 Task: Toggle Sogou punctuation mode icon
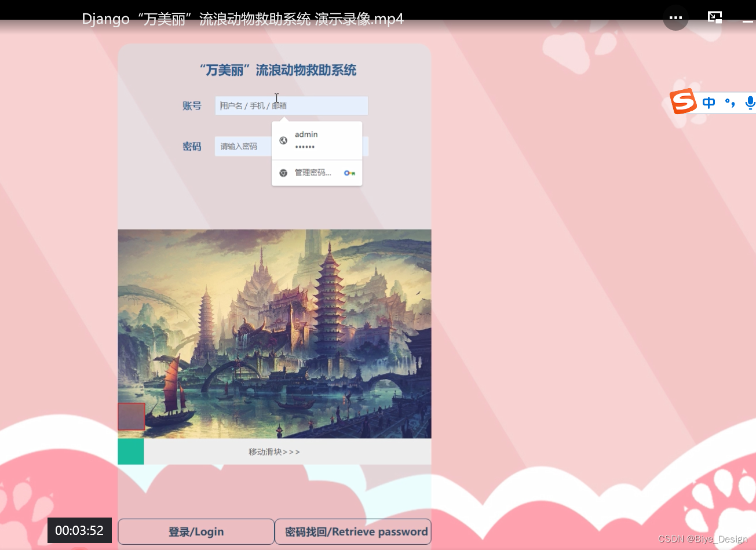click(x=730, y=103)
